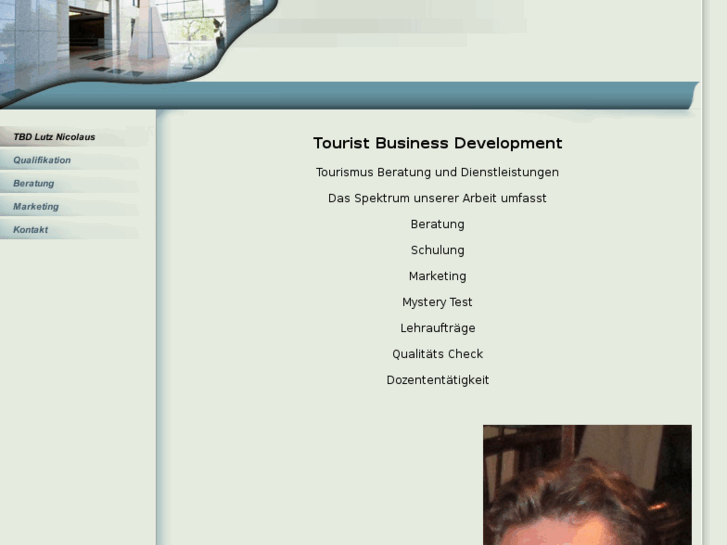Click the Qualitäts Check entry
The width and height of the screenshot is (727, 545).
tap(437, 354)
